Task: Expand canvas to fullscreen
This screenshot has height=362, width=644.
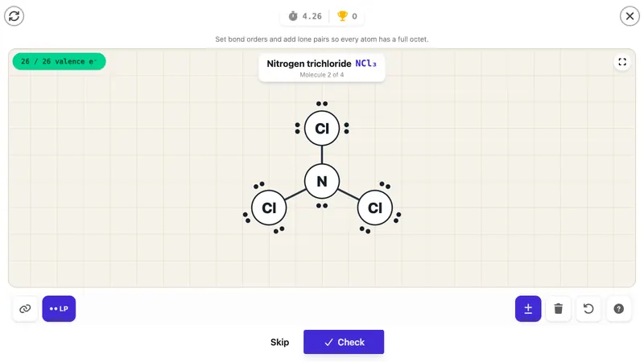Action: tap(622, 62)
